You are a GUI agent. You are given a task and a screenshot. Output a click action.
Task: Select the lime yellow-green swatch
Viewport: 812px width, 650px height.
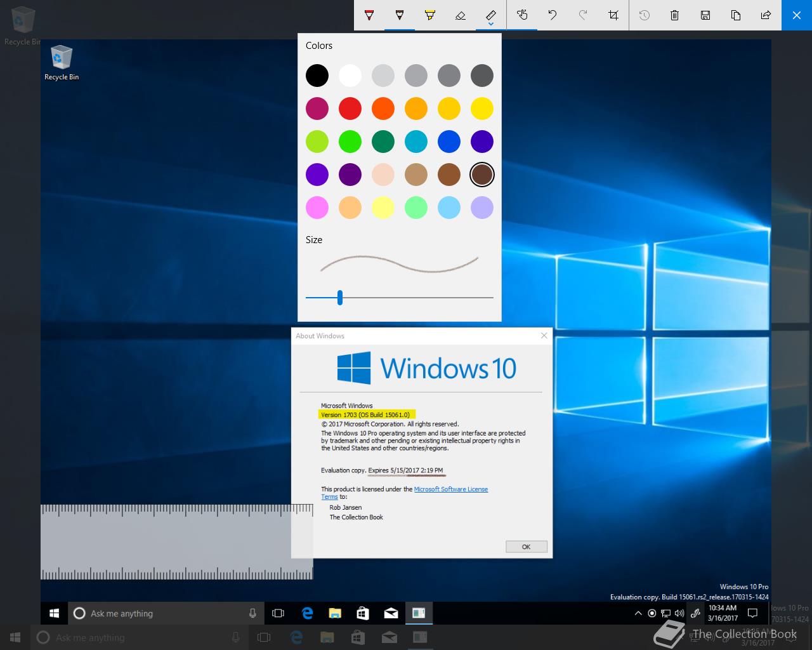pyautogui.click(x=317, y=142)
